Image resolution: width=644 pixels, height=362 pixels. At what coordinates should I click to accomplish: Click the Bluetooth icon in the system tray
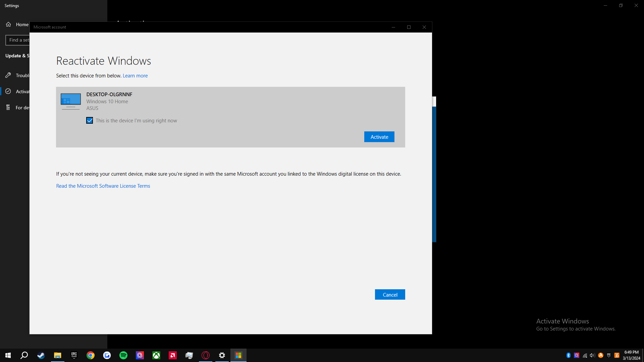(569, 355)
